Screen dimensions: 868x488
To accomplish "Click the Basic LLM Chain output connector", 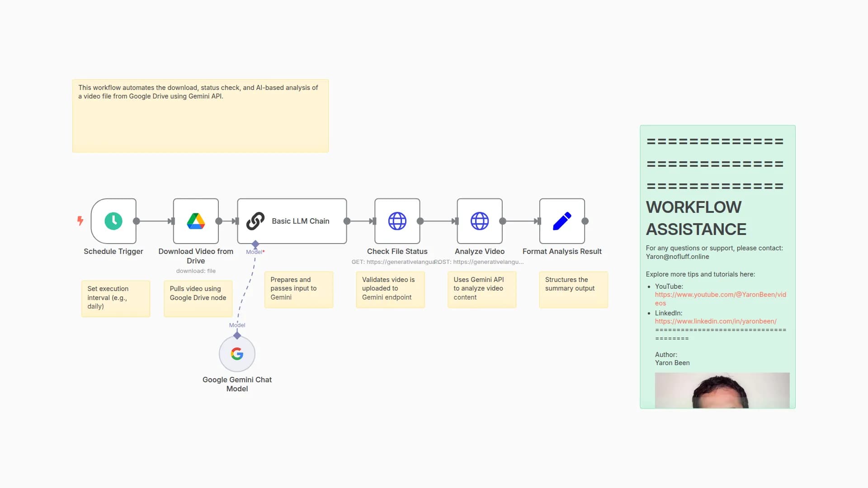I will tap(347, 221).
